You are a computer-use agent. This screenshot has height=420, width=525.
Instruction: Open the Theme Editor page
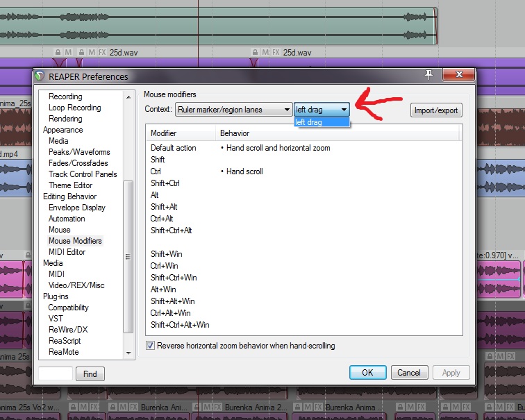point(71,185)
